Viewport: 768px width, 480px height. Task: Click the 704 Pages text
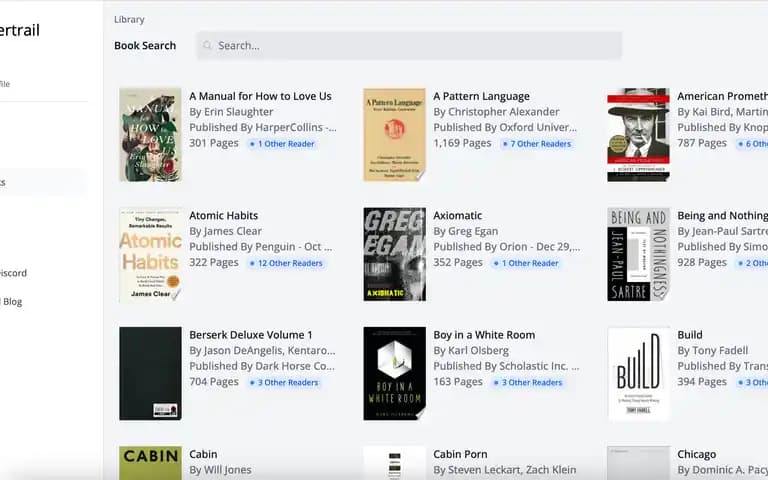(x=214, y=382)
